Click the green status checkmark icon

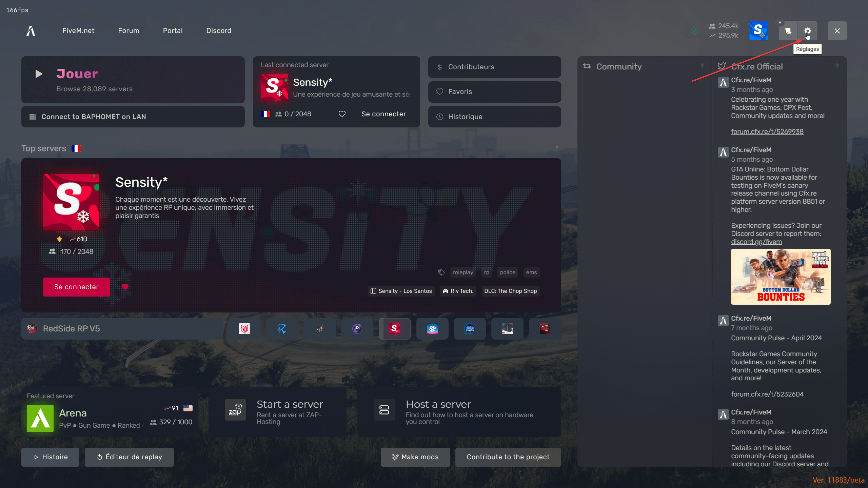(694, 31)
